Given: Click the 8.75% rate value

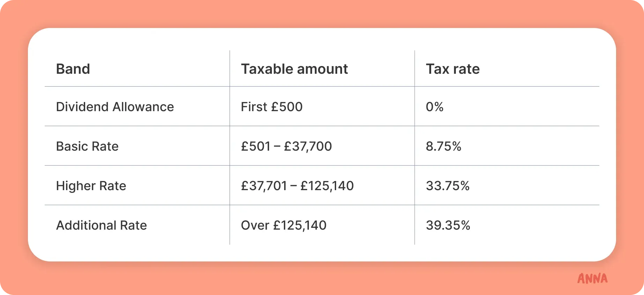Looking at the screenshot, I should tap(443, 146).
